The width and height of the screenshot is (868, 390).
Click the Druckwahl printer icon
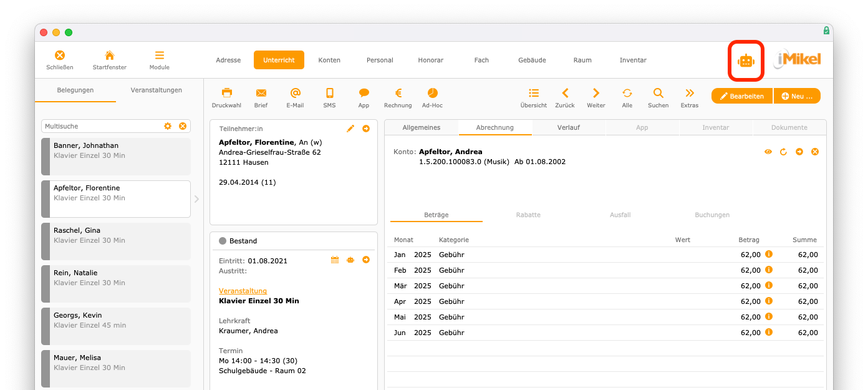226,93
